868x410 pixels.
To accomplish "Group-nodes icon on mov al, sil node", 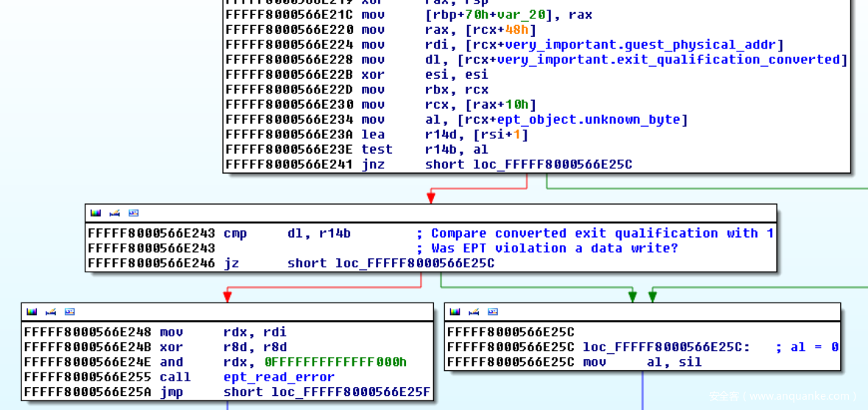I will tap(493, 312).
